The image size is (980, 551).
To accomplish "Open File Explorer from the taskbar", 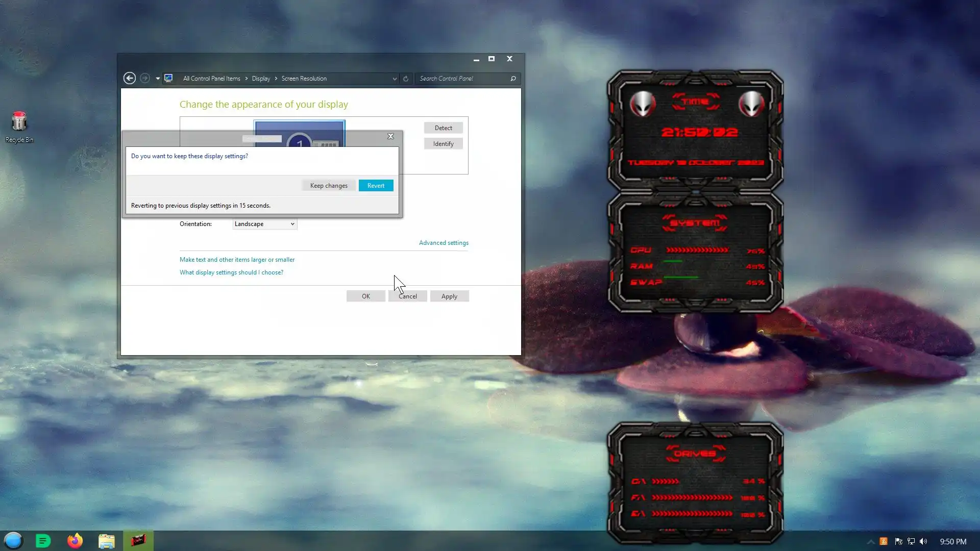I will point(106,541).
